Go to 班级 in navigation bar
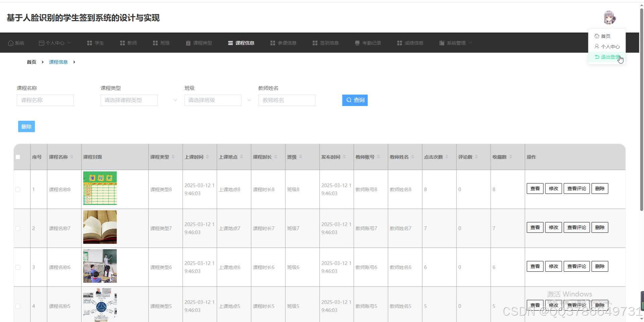Viewport: 644px width, 322px height. 161,43
